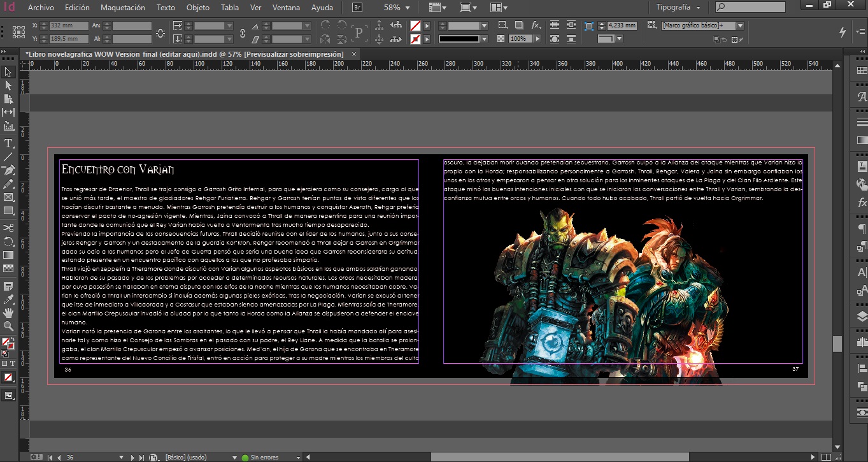The width and height of the screenshot is (868, 462).
Task: Toggle formatting affects text button
Action: 13,363
